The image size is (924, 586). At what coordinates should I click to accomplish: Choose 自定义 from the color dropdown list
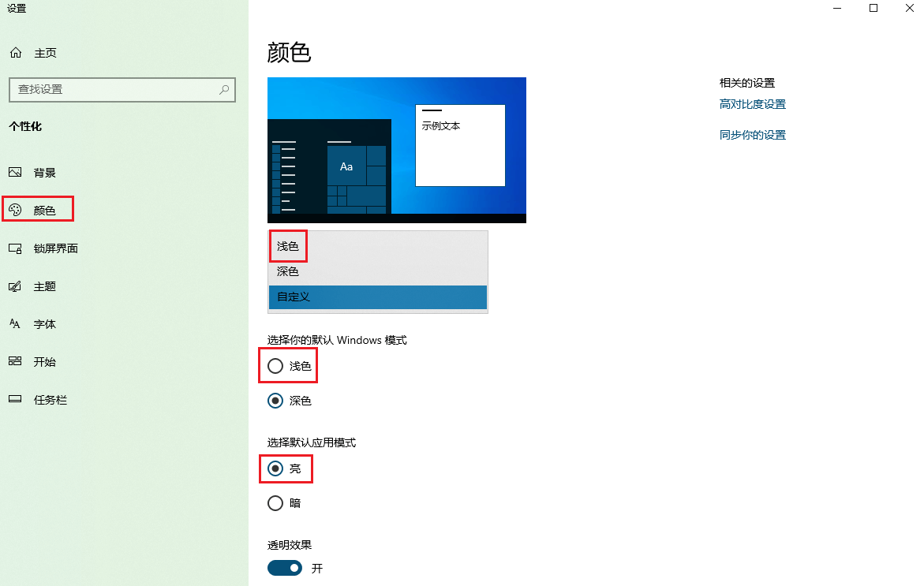pyautogui.click(x=377, y=297)
